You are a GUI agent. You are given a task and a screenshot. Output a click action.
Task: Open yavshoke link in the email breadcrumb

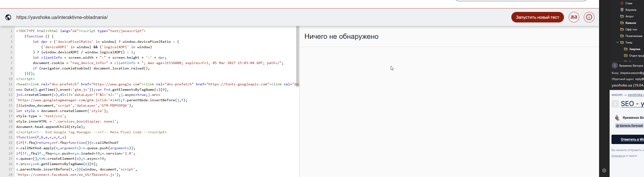pos(636,95)
